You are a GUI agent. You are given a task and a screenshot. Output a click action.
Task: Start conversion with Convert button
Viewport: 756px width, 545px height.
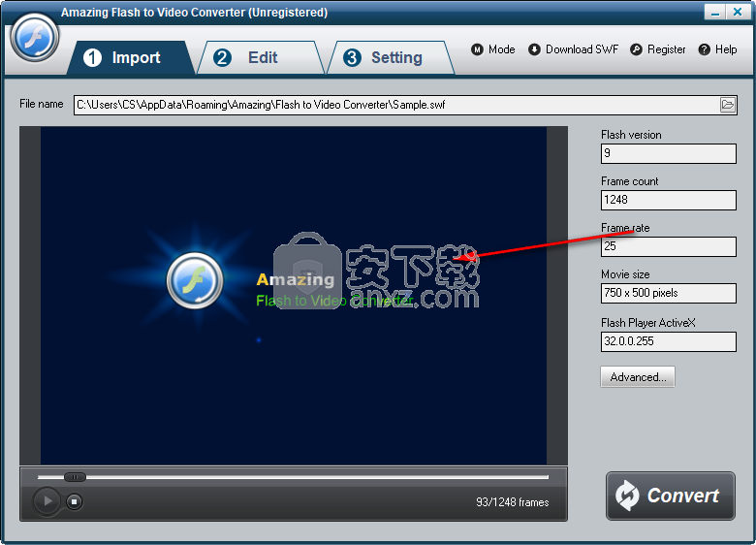point(670,496)
